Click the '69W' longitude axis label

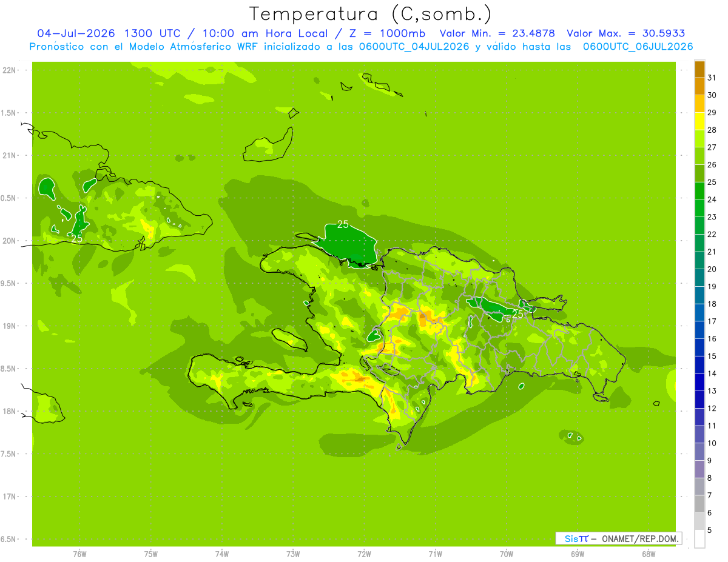tap(578, 554)
